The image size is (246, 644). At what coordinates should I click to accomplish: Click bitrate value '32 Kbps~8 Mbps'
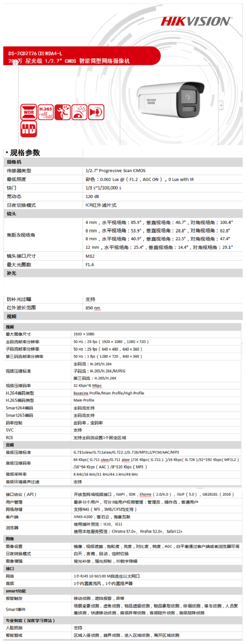tap(88, 385)
